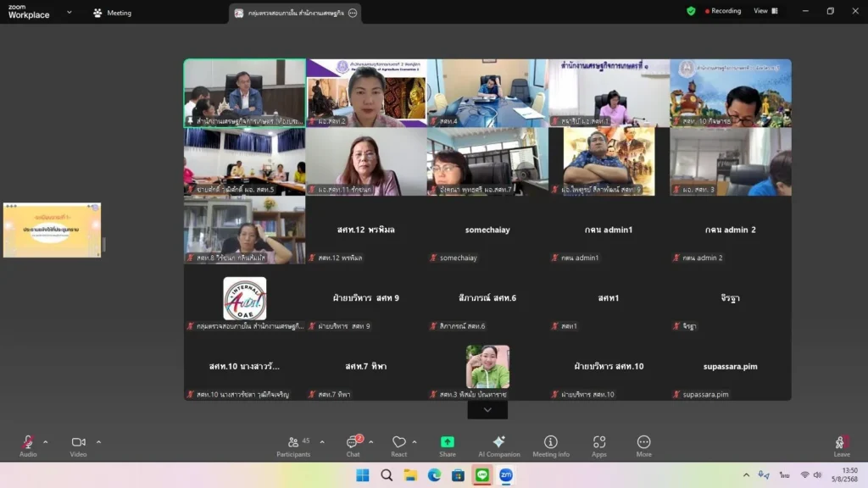Open File Explorer from the taskbar
This screenshot has width=868, height=488.
tap(410, 475)
